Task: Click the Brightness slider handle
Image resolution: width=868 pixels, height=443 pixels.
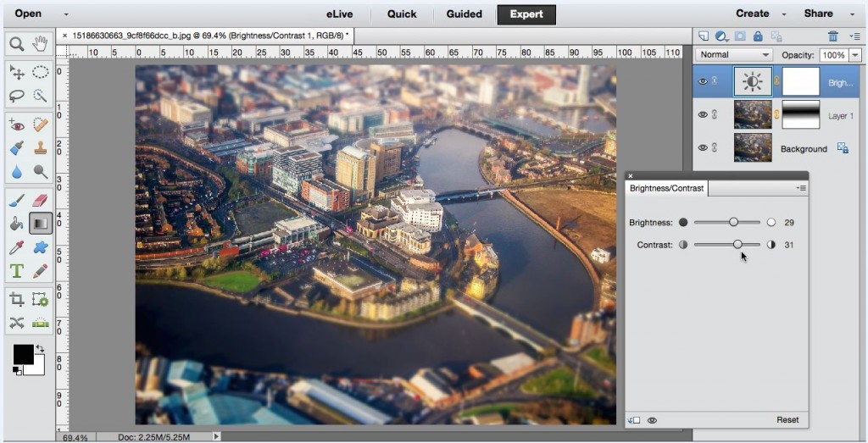Action: (733, 222)
